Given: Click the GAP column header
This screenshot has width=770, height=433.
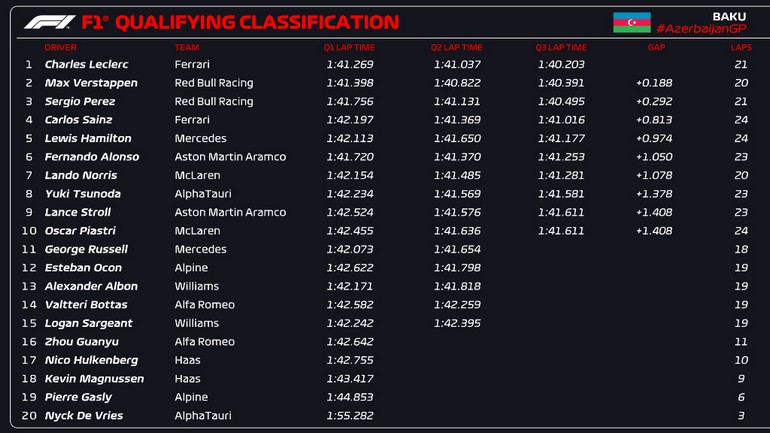Looking at the screenshot, I should point(656,47).
